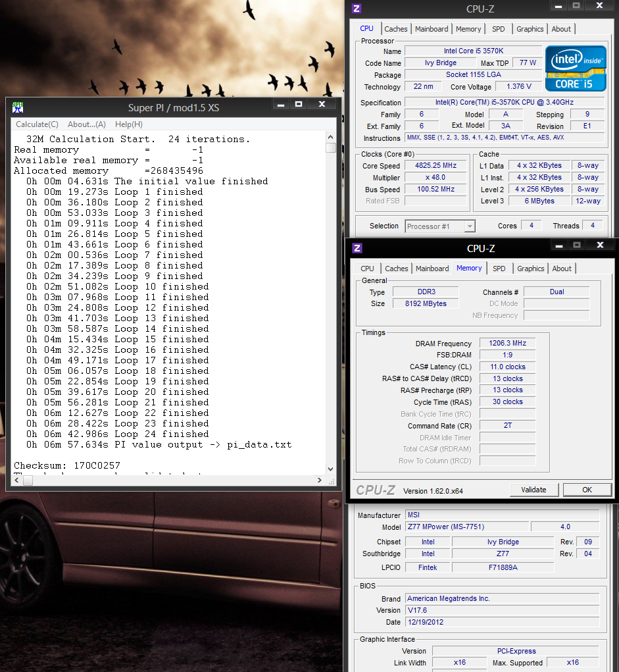This screenshot has height=672, width=619.
Task: Open the Calculate(C) menu in Super PI
Action: 37,124
